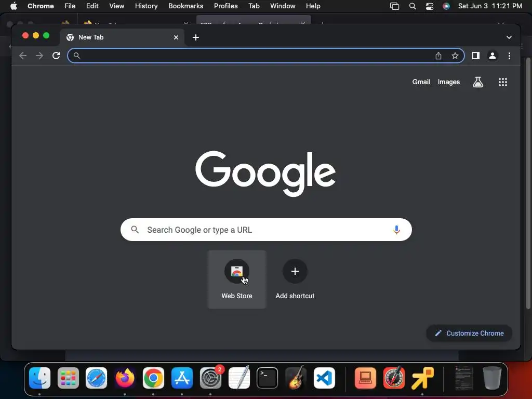
Task: Open the Window menu
Action: 283,6
